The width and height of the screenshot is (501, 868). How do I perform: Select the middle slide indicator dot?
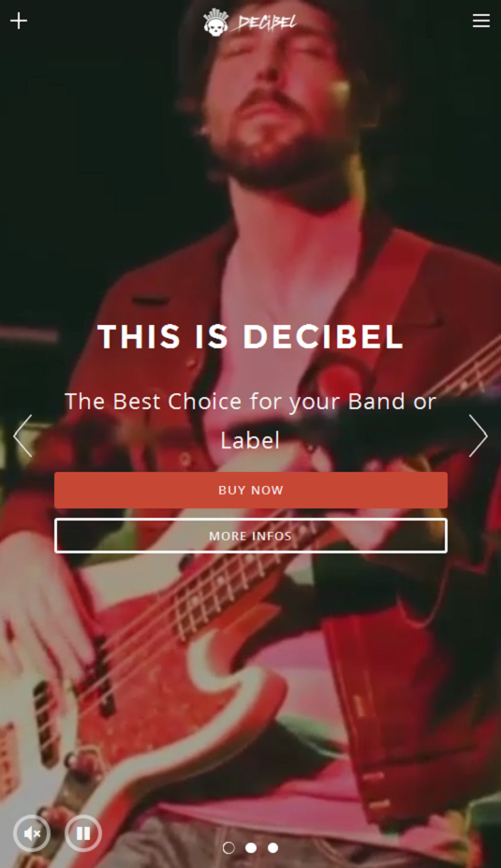click(x=251, y=847)
